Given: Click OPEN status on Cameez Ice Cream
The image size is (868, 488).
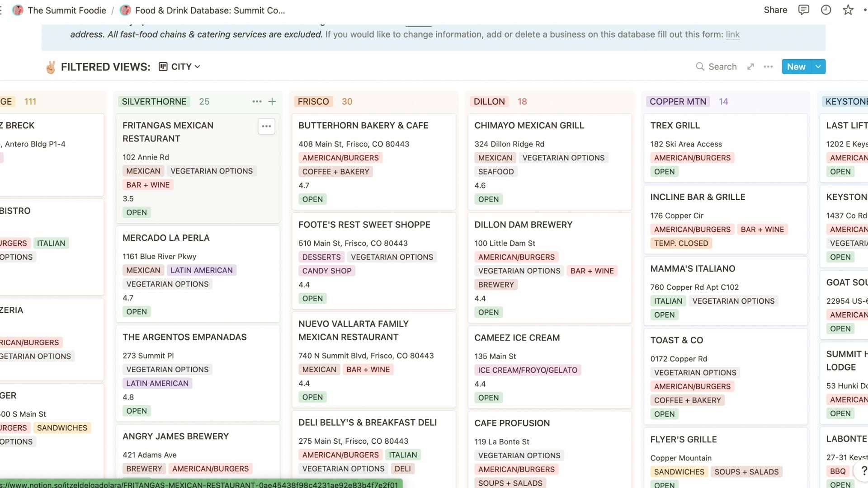Looking at the screenshot, I should click(488, 398).
